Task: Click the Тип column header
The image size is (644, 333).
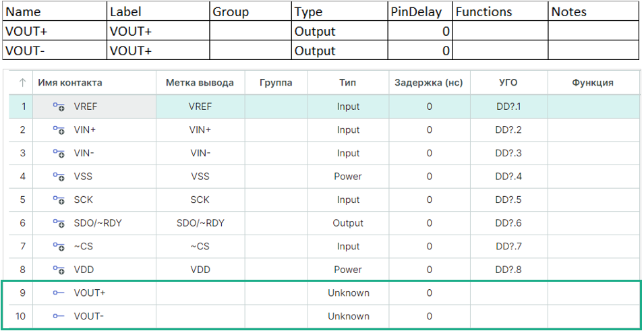Action: [348, 83]
